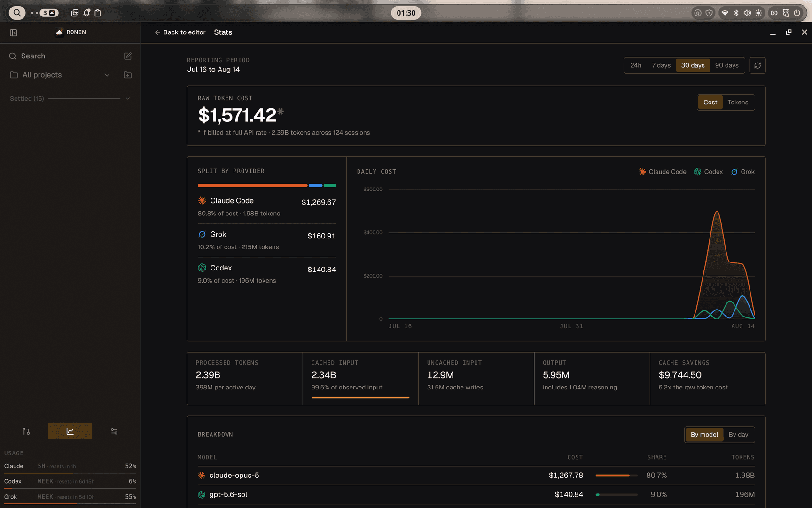Click the claude-opus-5 row model icon

(x=202, y=476)
